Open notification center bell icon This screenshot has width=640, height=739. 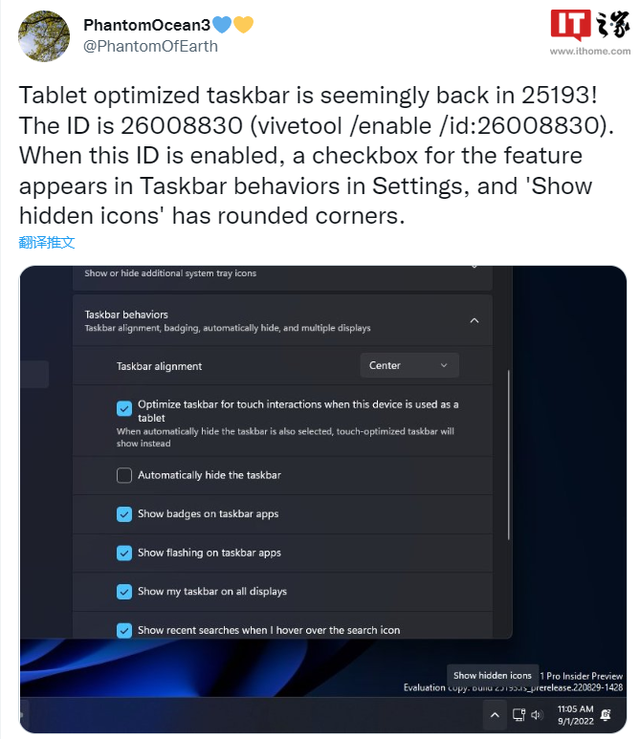606,715
